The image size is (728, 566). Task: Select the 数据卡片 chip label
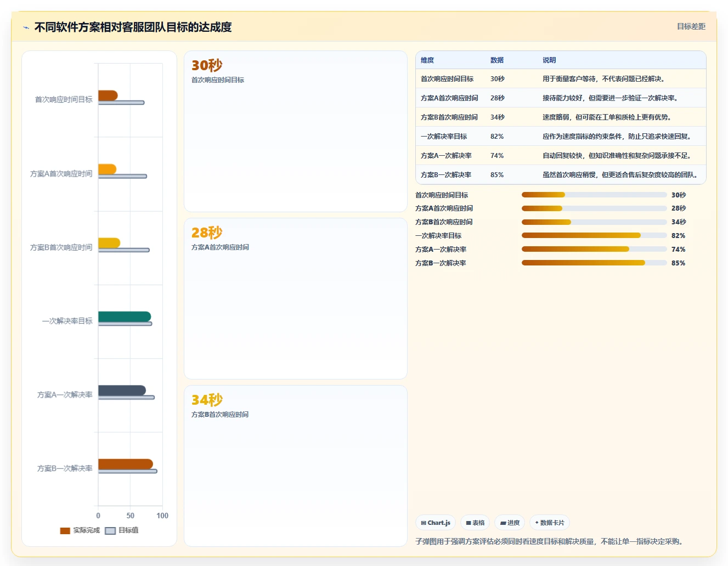point(552,523)
